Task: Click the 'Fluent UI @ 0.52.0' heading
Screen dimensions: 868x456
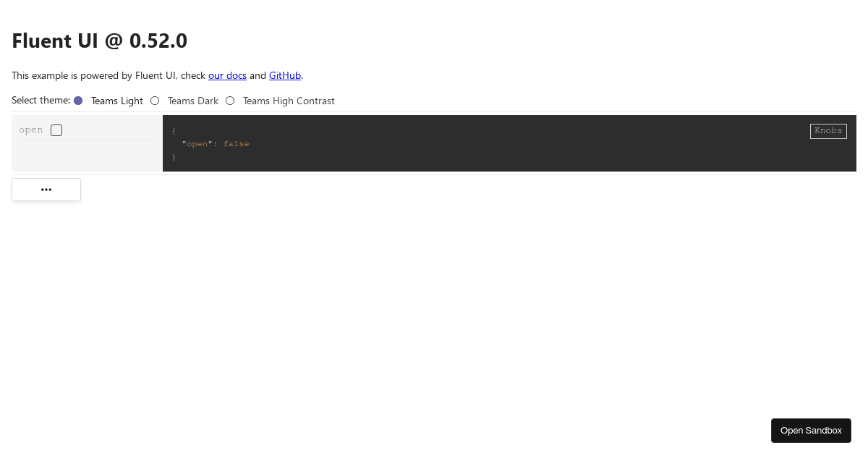Action: click(x=100, y=41)
